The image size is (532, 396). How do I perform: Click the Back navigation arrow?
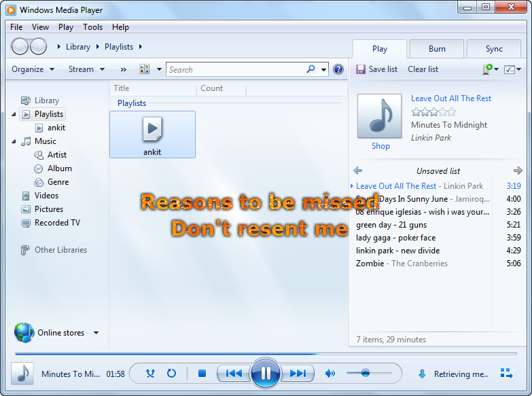click(20, 46)
